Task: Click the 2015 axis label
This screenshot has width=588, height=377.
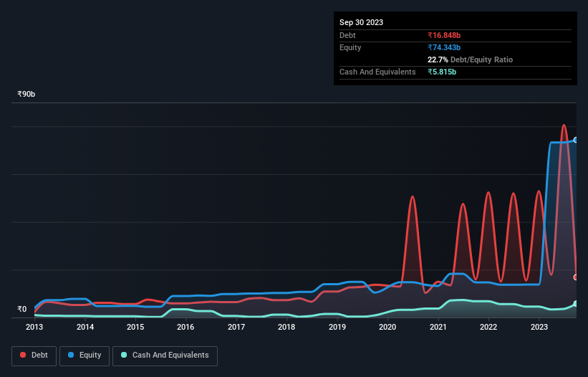Action: [x=135, y=327]
